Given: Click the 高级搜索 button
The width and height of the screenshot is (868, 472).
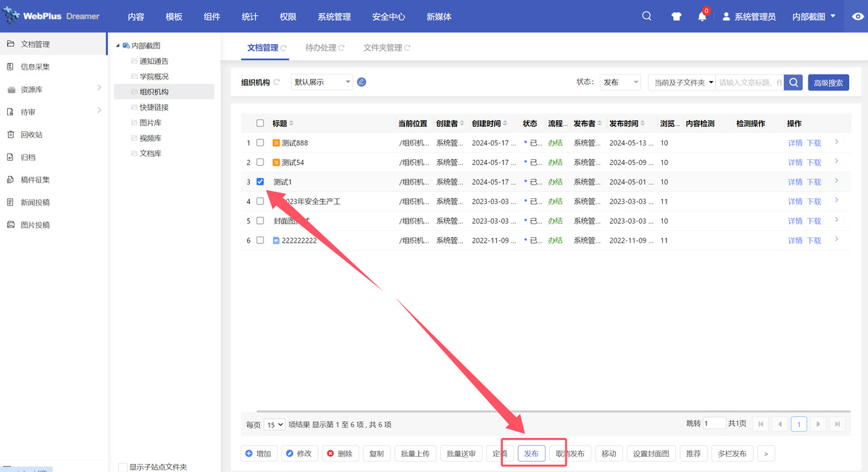Looking at the screenshot, I should click(828, 83).
